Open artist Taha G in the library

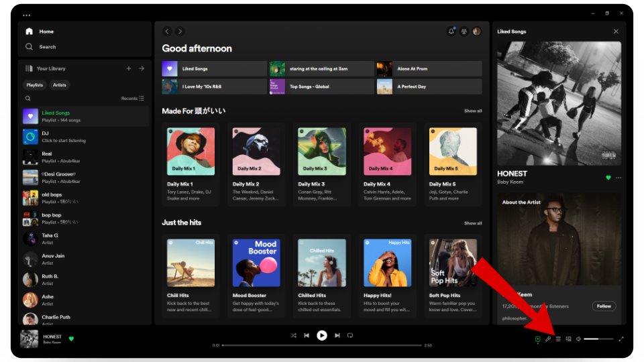click(85, 239)
